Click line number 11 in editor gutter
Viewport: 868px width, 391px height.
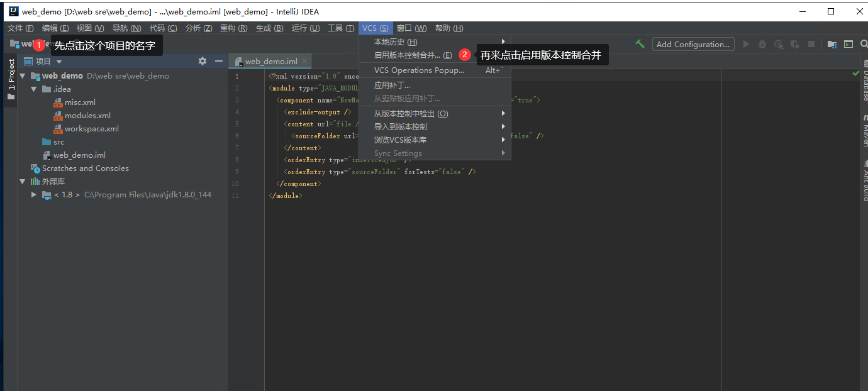click(236, 196)
